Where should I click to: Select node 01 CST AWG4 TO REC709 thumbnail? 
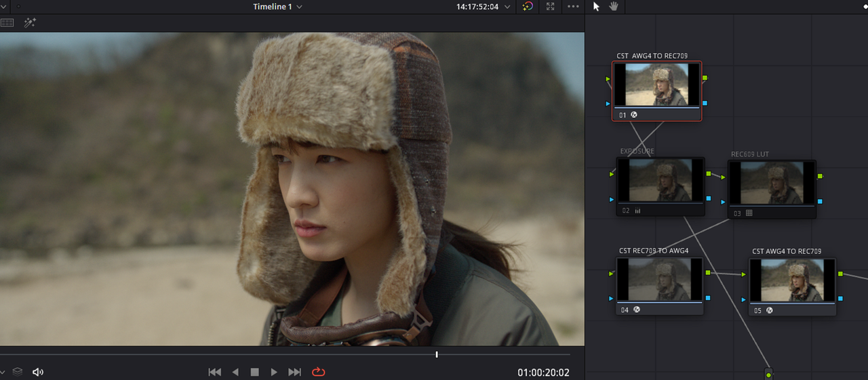point(656,85)
